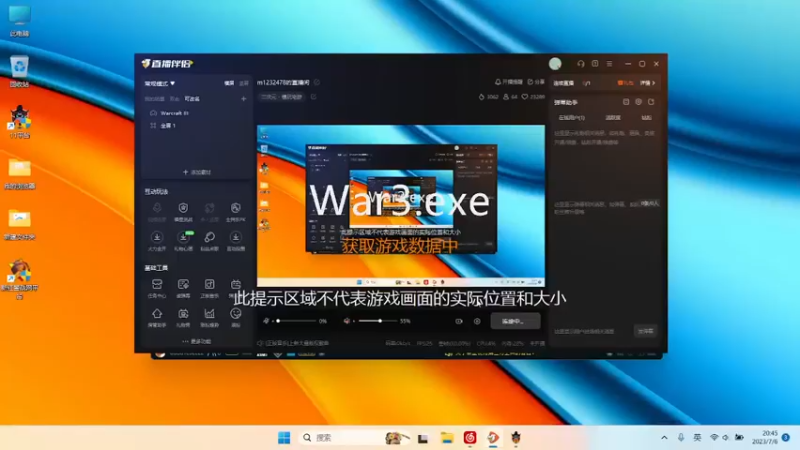Open the 回收站 recycle bin desktop icon
This screenshot has width=800, height=450.
pos(19,71)
